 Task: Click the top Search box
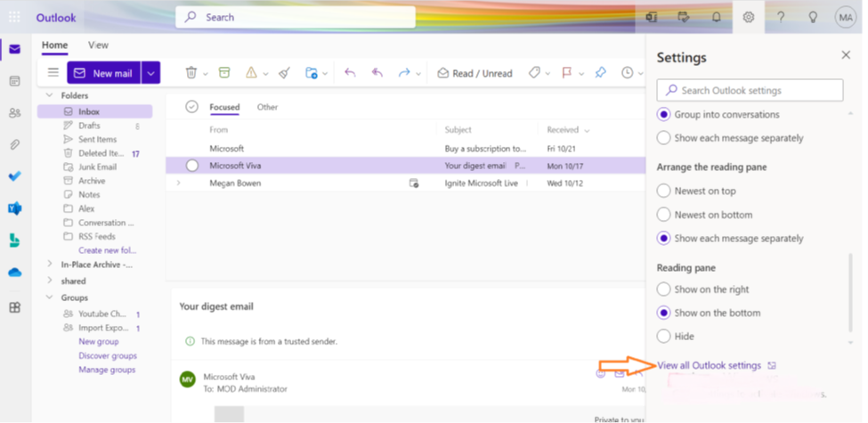tap(296, 17)
